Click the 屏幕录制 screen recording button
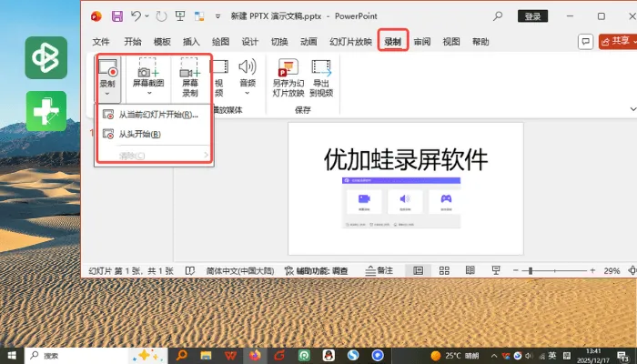The width and height of the screenshot is (637, 364). click(x=189, y=77)
